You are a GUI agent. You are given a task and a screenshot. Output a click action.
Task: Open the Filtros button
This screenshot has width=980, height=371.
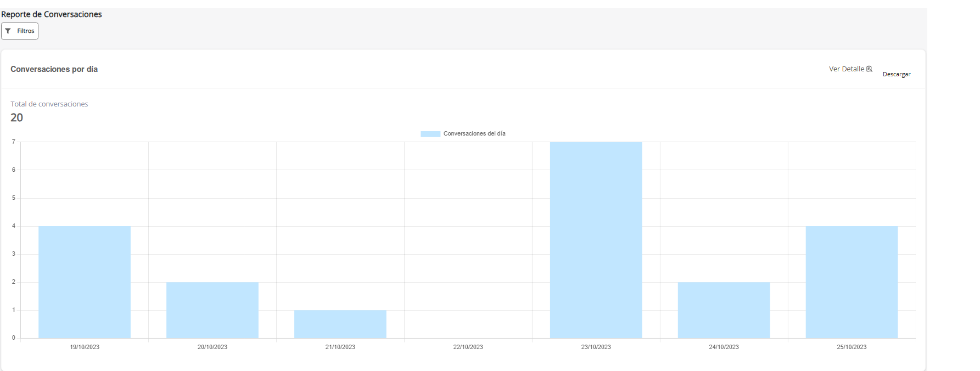20,31
